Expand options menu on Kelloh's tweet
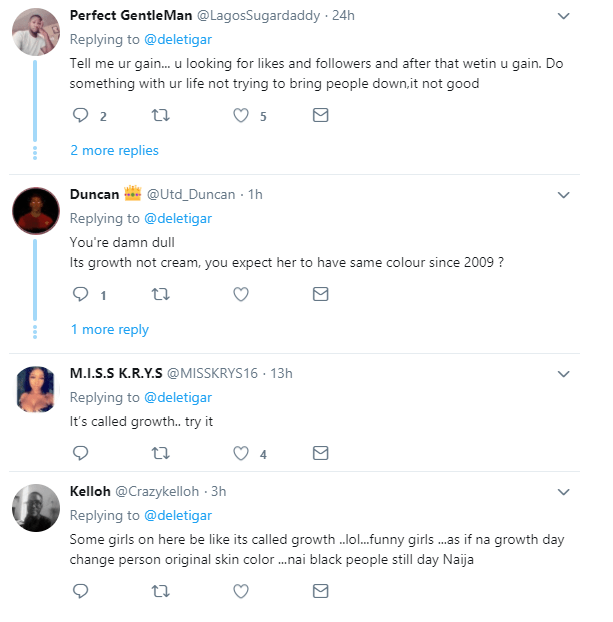 coord(564,492)
